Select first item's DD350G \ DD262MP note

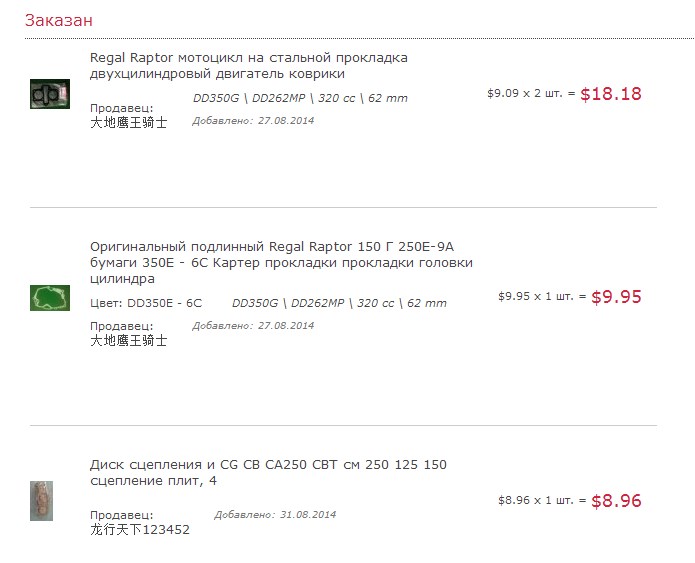pos(300,98)
